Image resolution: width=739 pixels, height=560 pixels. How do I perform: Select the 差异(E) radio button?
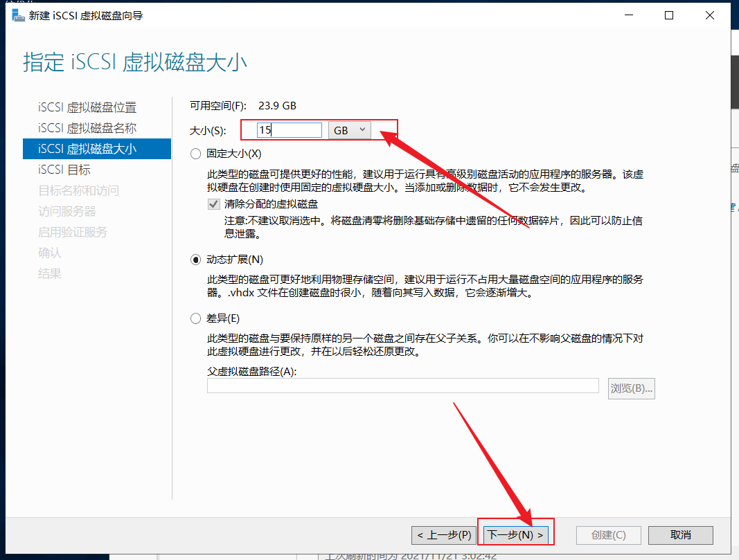[x=195, y=319]
